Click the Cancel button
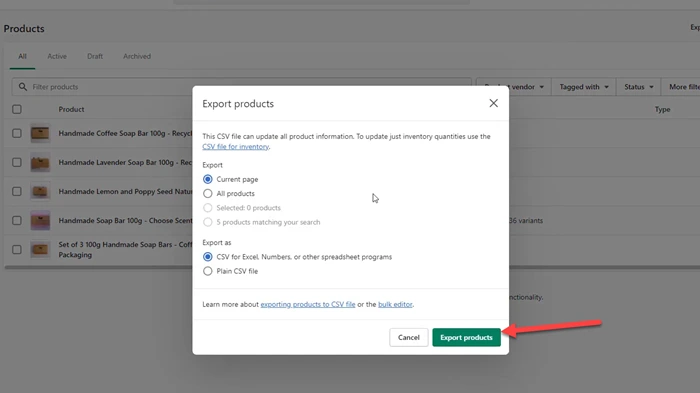Image resolution: width=700 pixels, height=393 pixels. click(x=408, y=337)
